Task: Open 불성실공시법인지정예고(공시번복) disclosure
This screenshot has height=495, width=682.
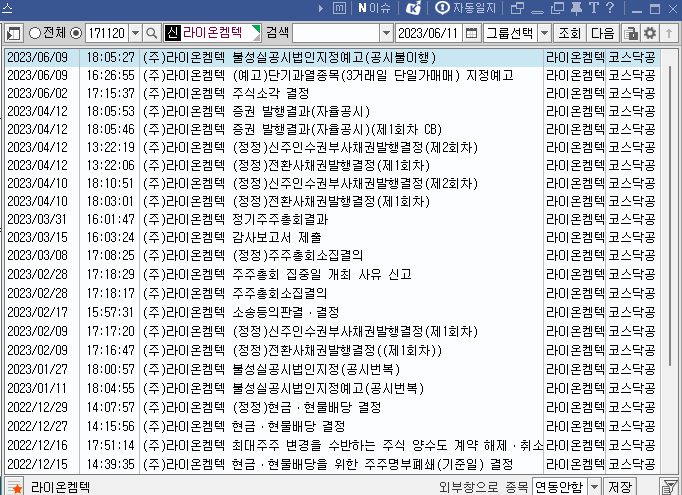Action: pos(332,388)
